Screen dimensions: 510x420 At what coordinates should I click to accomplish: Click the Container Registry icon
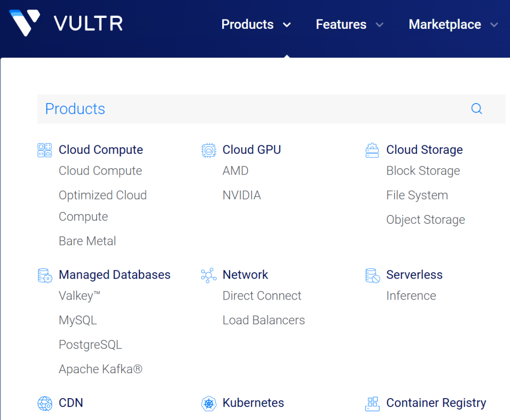tap(372, 404)
